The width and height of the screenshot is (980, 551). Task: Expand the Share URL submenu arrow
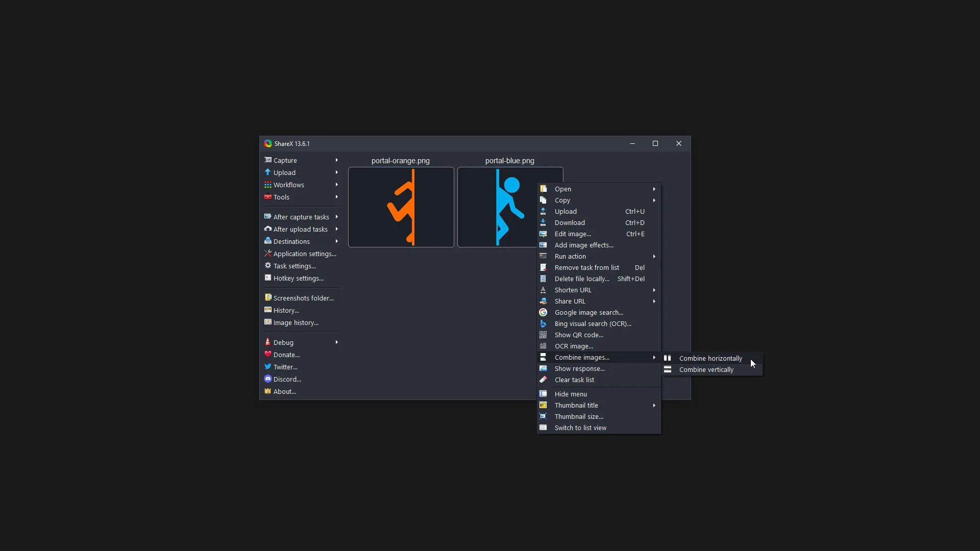click(654, 301)
